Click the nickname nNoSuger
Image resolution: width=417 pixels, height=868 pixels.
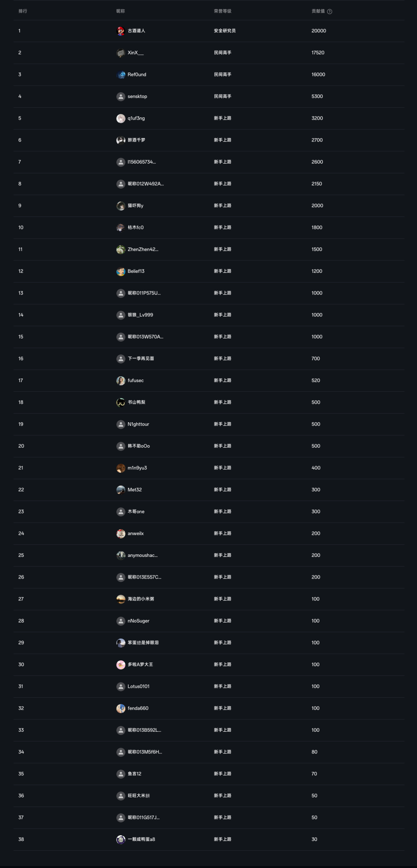pyautogui.click(x=139, y=621)
